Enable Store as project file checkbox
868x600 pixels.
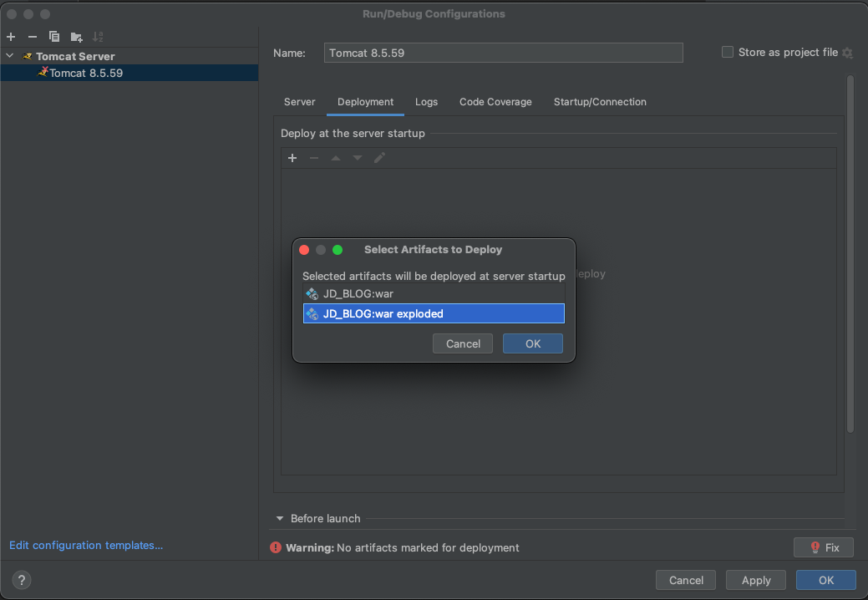tap(728, 52)
